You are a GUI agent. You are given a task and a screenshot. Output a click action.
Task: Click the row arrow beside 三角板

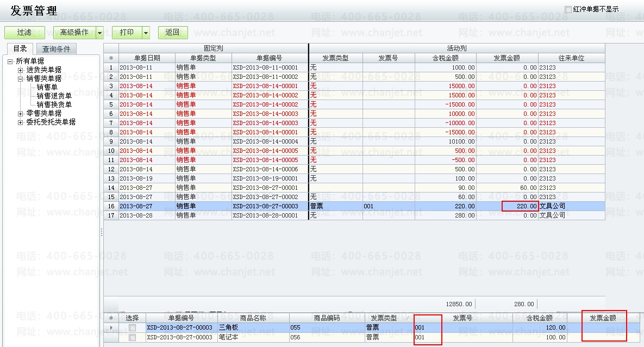pos(111,328)
